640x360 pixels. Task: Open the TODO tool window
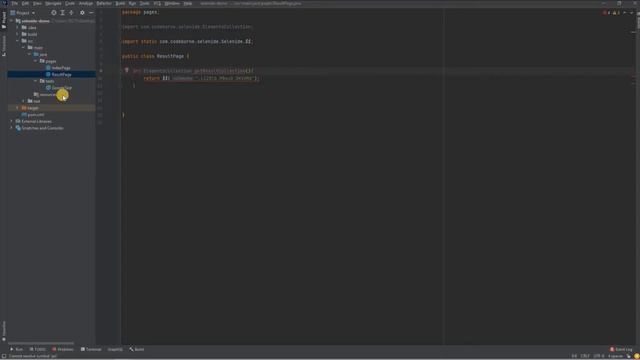[x=37, y=349]
